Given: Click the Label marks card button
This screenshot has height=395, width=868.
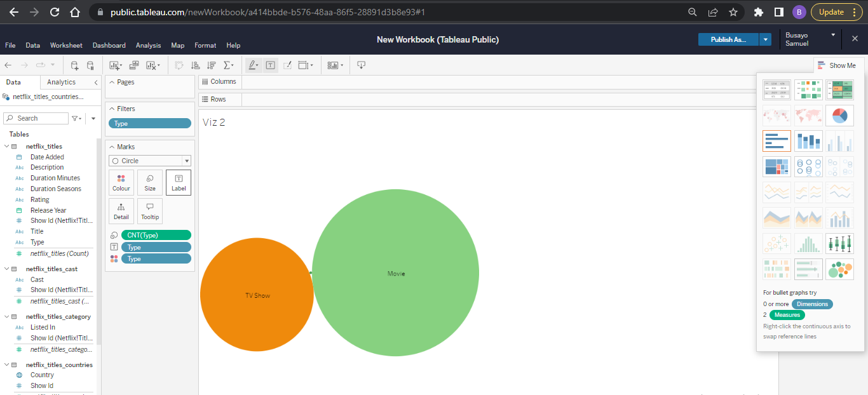Looking at the screenshot, I should 179,182.
